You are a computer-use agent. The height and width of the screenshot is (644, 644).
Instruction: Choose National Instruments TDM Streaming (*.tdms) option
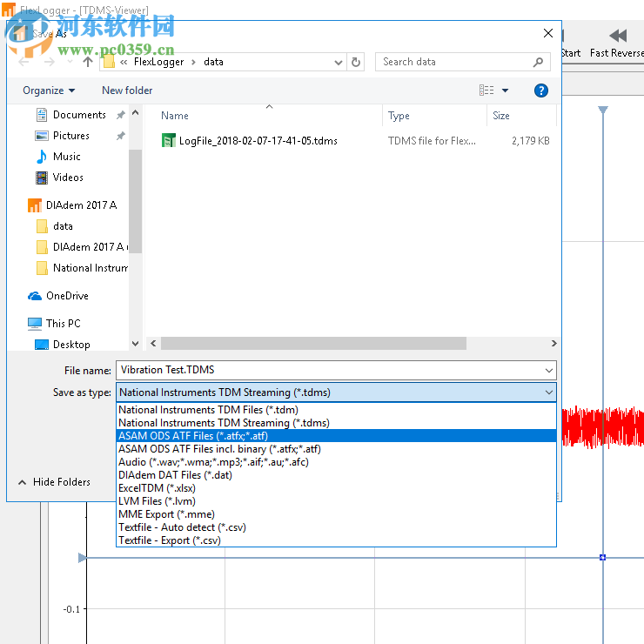(x=336, y=423)
